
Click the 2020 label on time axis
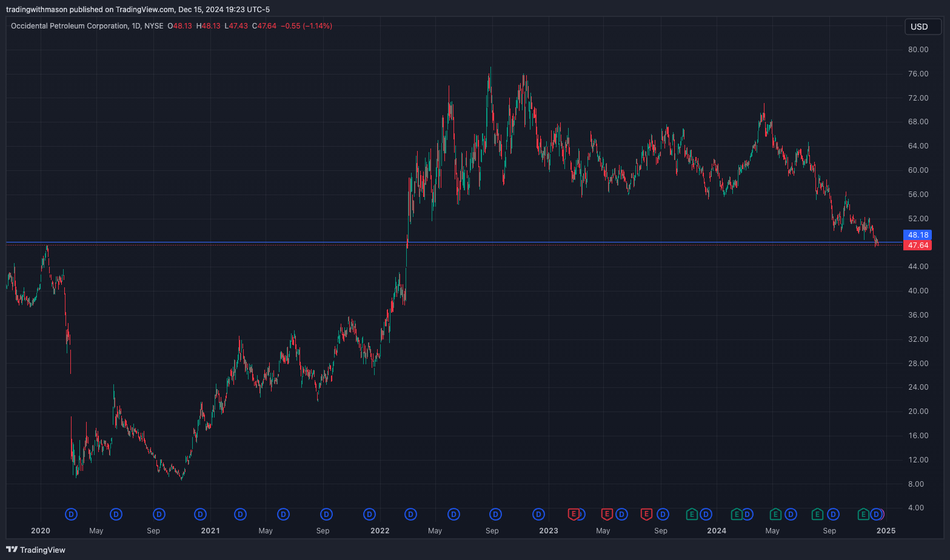(41, 531)
